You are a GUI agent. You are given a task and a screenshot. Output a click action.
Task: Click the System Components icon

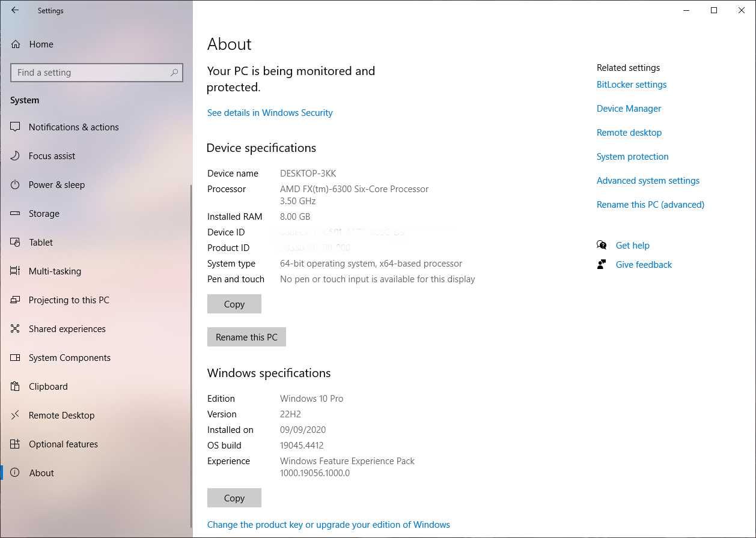coord(16,357)
